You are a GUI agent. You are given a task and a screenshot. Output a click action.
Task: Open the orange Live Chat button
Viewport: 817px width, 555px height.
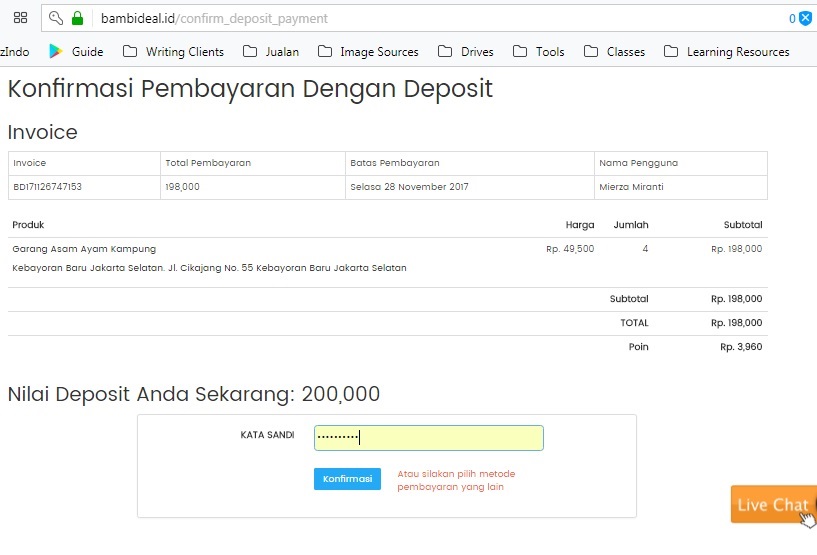coord(774,504)
